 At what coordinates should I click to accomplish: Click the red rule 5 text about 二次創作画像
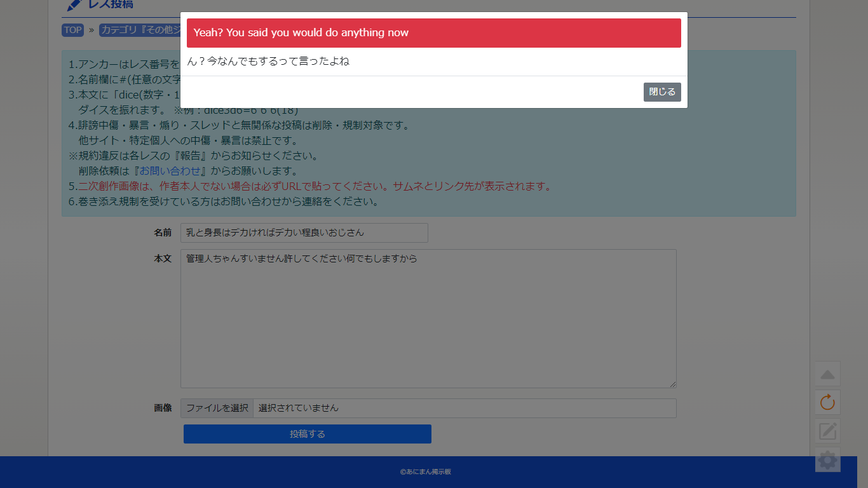314,186
